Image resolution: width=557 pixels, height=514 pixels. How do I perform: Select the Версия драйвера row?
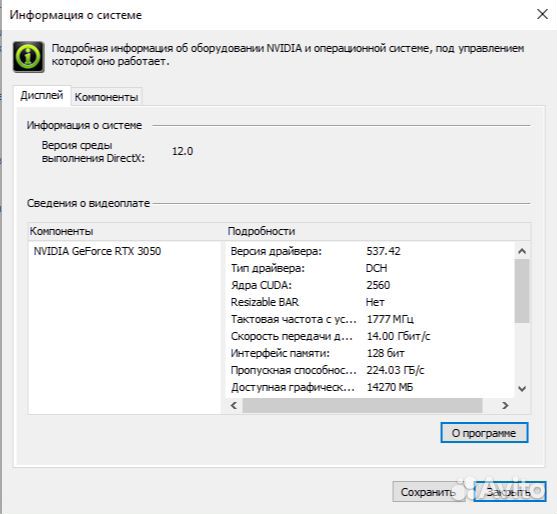click(x=371, y=251)
